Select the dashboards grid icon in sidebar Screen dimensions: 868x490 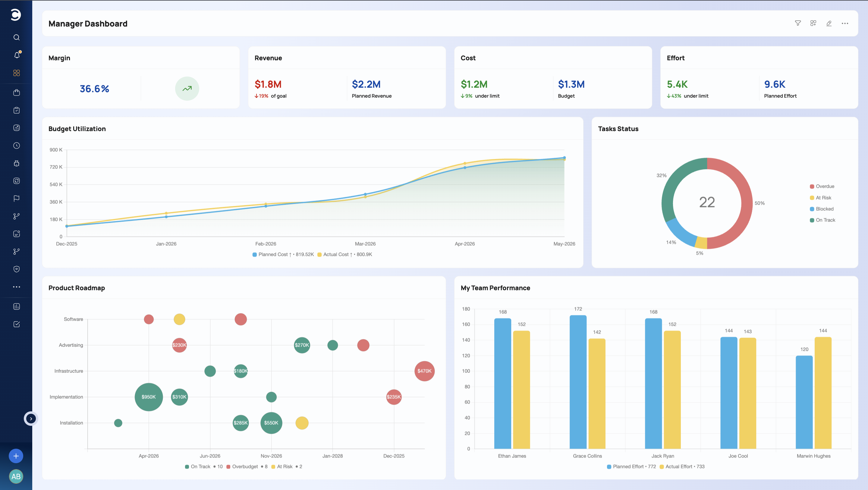[x=17, y=73]
